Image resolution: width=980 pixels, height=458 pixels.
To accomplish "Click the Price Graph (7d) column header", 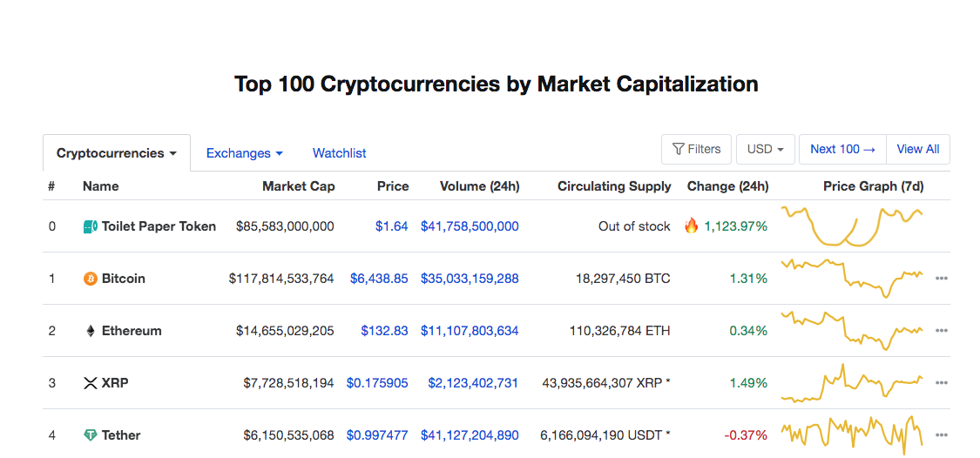I will click(x=873, y=186).
